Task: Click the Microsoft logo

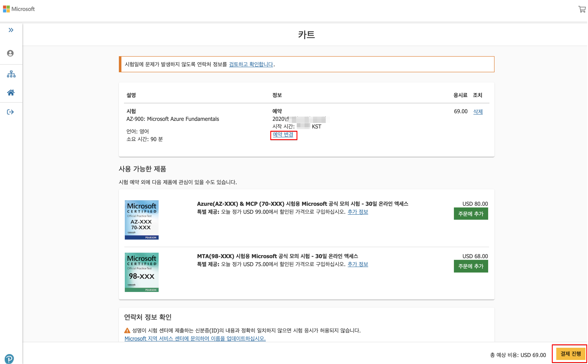Action: (x=19, y=9)
